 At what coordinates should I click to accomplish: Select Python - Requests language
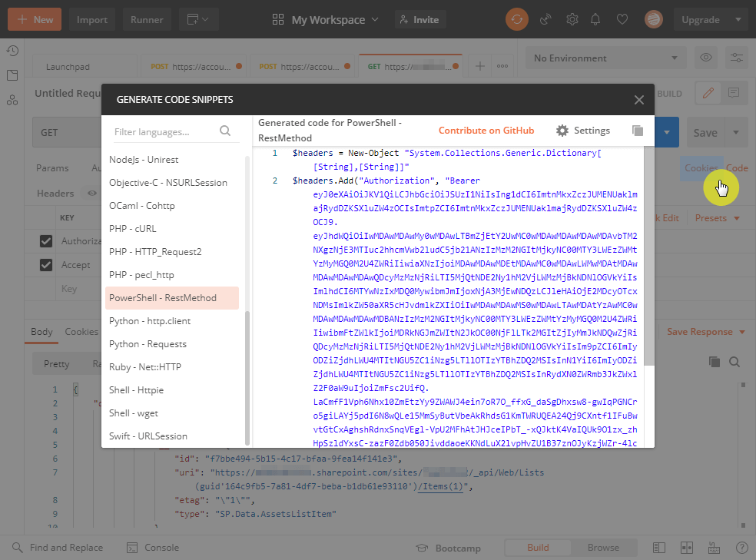[171, 344]
